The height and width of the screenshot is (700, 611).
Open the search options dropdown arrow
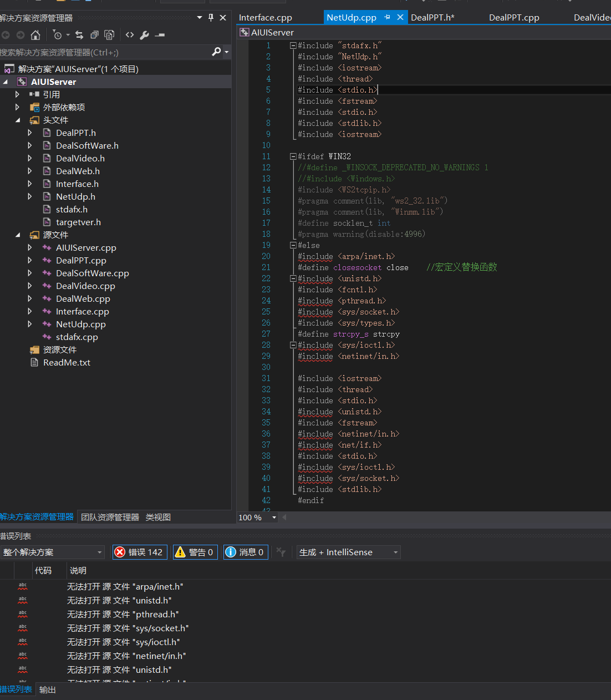click(226, 52)
